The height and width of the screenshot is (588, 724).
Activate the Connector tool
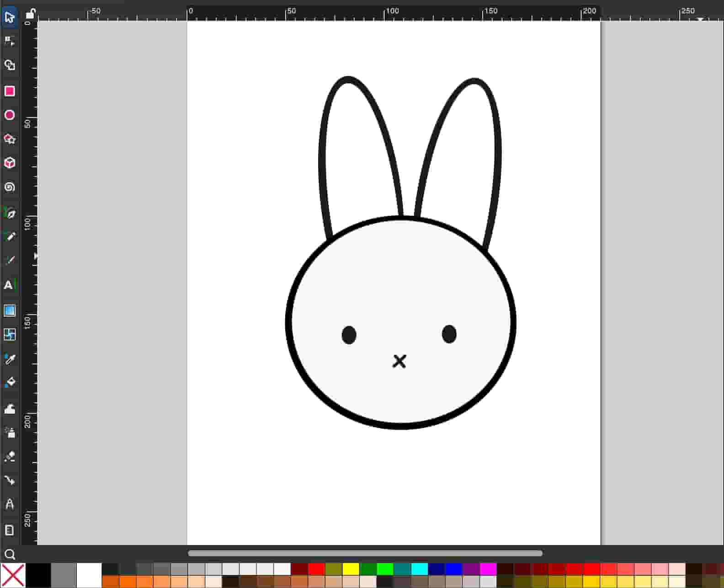point(10,480)
